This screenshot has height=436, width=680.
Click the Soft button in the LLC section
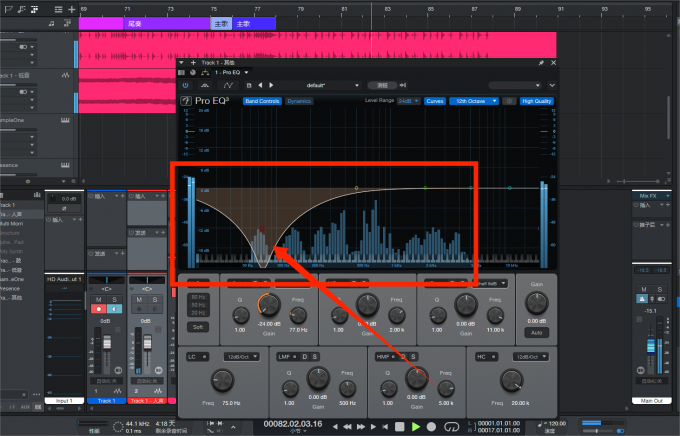[198, 327]
